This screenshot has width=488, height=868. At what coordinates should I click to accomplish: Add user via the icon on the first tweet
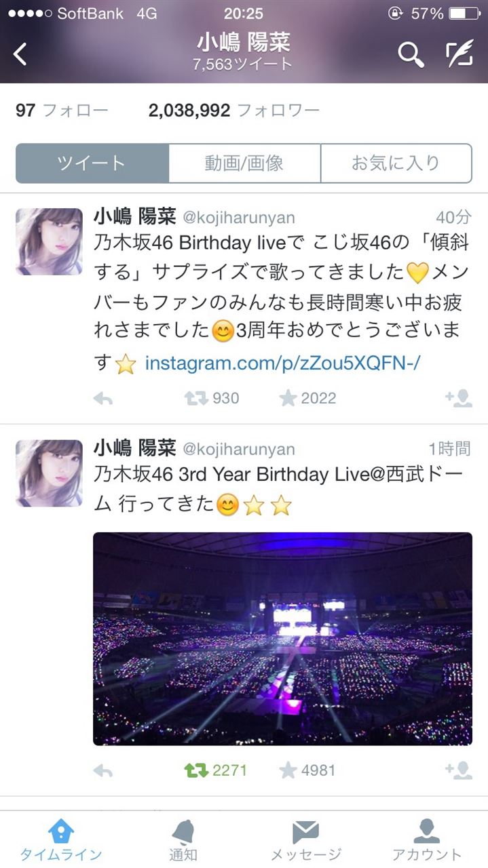[x=459, y=398]
